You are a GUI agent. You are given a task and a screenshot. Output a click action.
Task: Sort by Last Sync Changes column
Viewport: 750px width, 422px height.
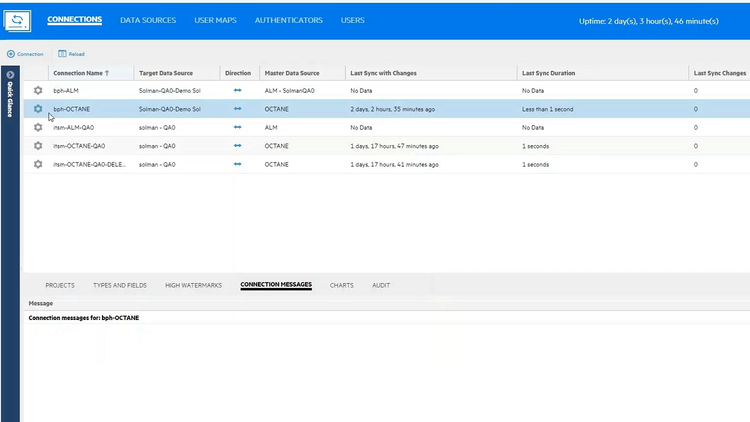click(x=719, y=73)
